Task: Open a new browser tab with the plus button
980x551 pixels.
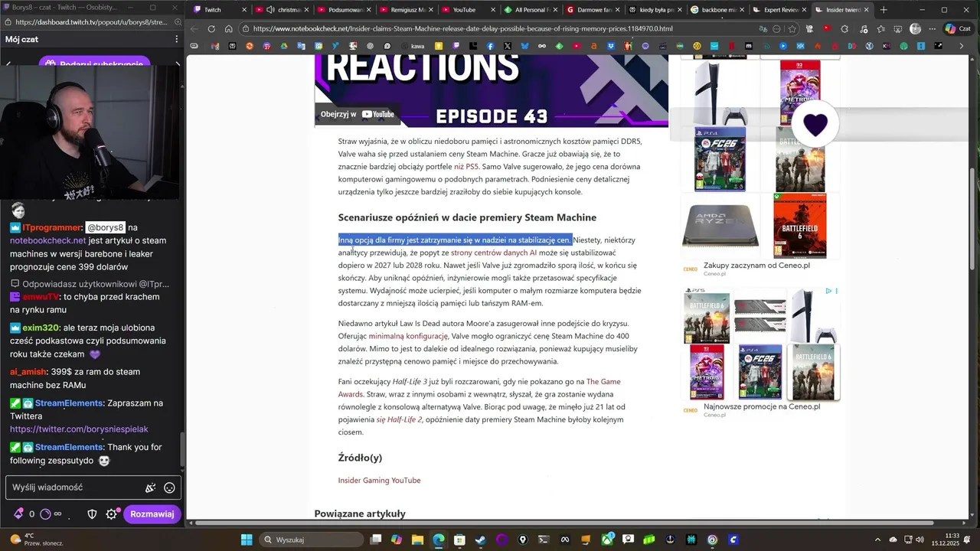Action: (x=884, y=10)
